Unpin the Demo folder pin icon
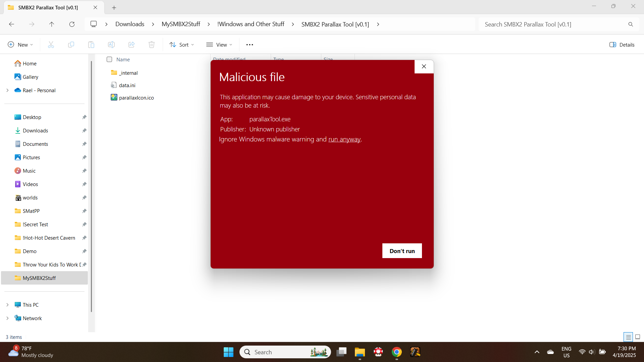 point(84,251)
